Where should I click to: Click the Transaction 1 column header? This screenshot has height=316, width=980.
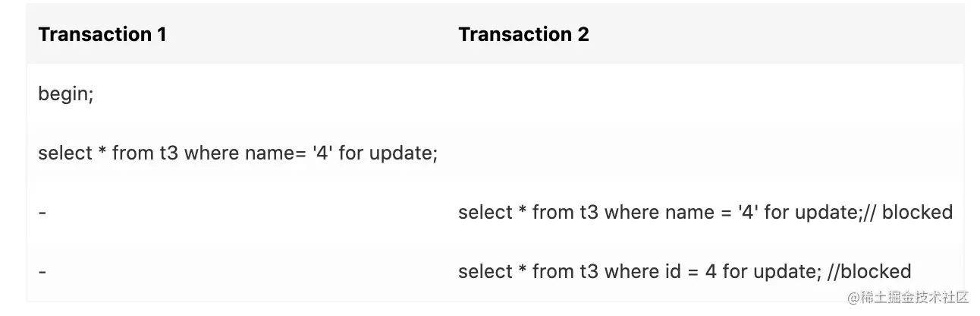pos(102,34)
